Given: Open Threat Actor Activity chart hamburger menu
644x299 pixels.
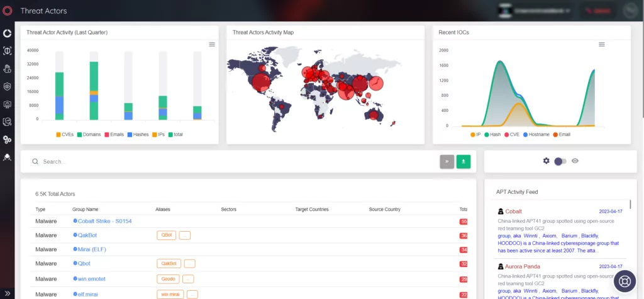Looking at the screenshot, I should tap(212, 45).
